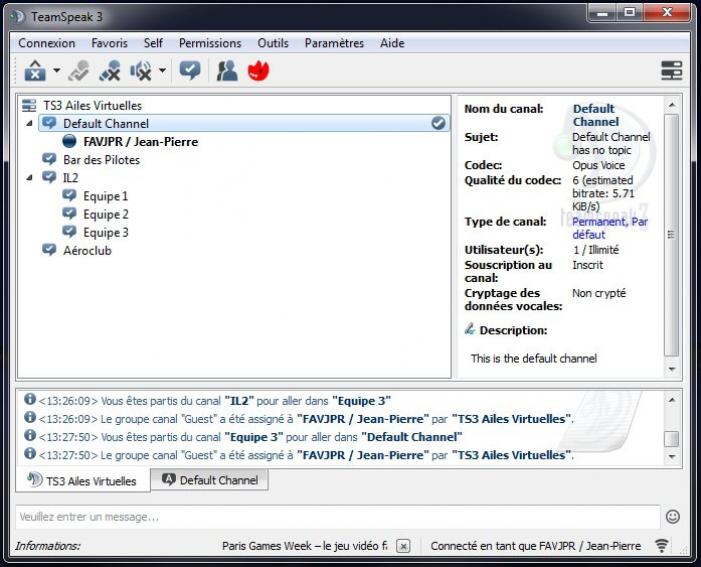701x567 pixels.
Task: Click the "Equipe 3" link in the 13:26:09 log line
Action: (361, 401)
